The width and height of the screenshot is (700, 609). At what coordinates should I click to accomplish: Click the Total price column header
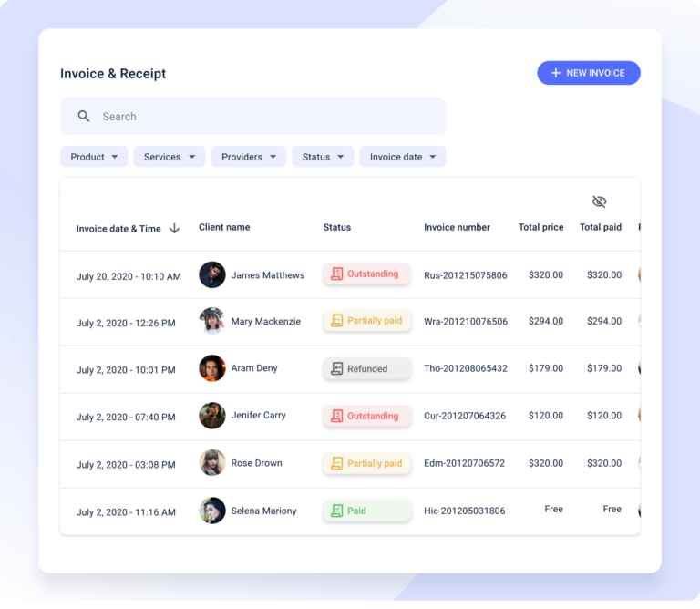click(x=540, y=228)
